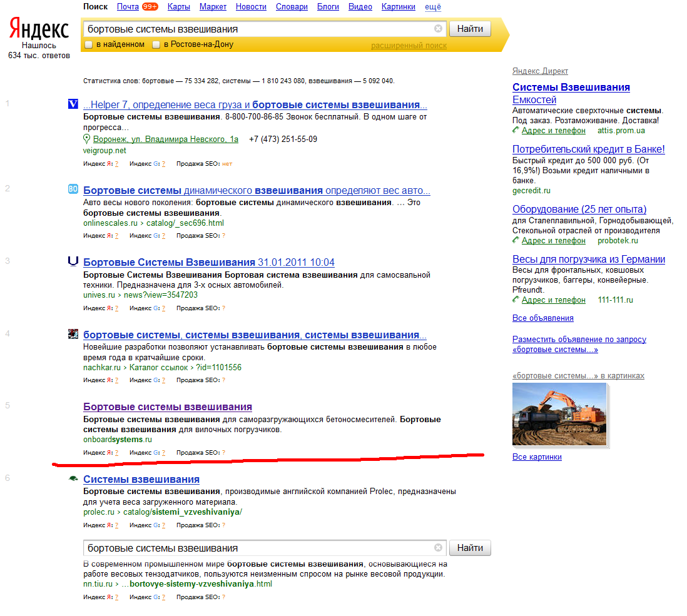687x616 pixels.
Task: Click the unives.ru favicon next to the third result
Action: pyautogui.click(x=73, y=261)
